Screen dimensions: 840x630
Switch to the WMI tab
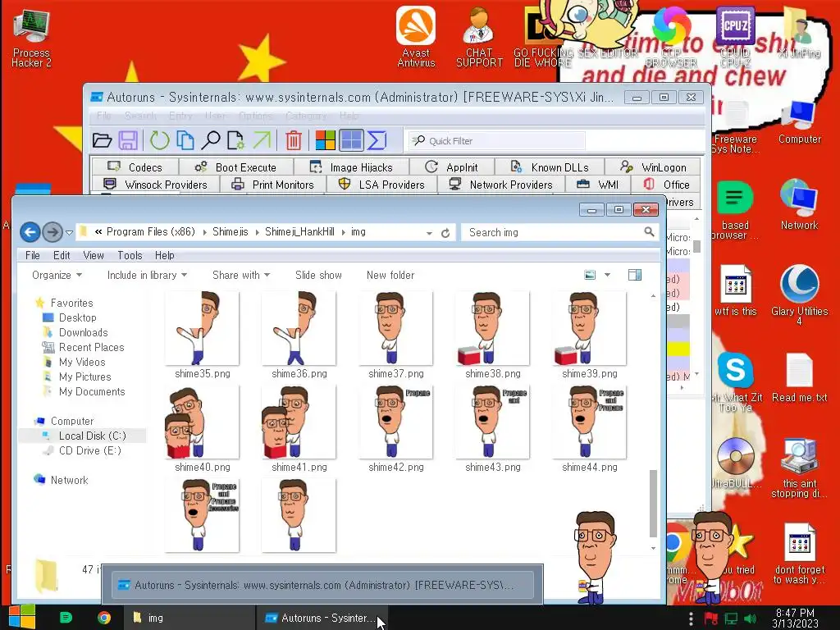coord(598,185)
